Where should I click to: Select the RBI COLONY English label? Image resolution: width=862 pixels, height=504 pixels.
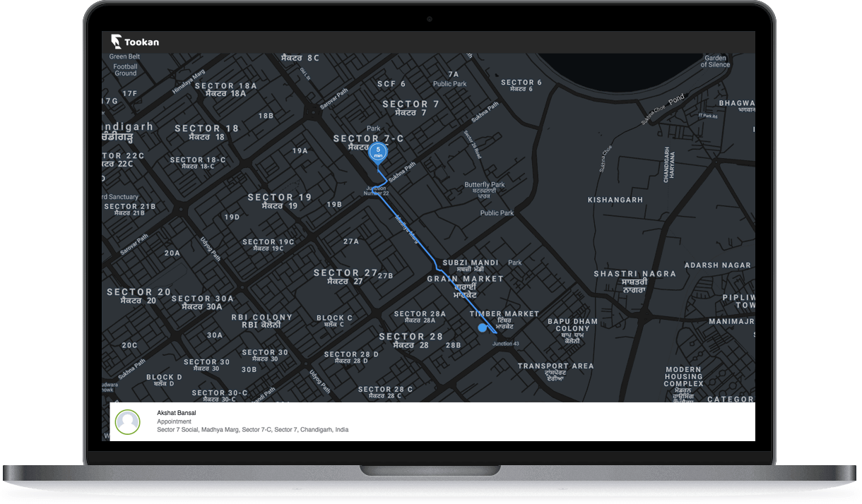tap(262, 318)
